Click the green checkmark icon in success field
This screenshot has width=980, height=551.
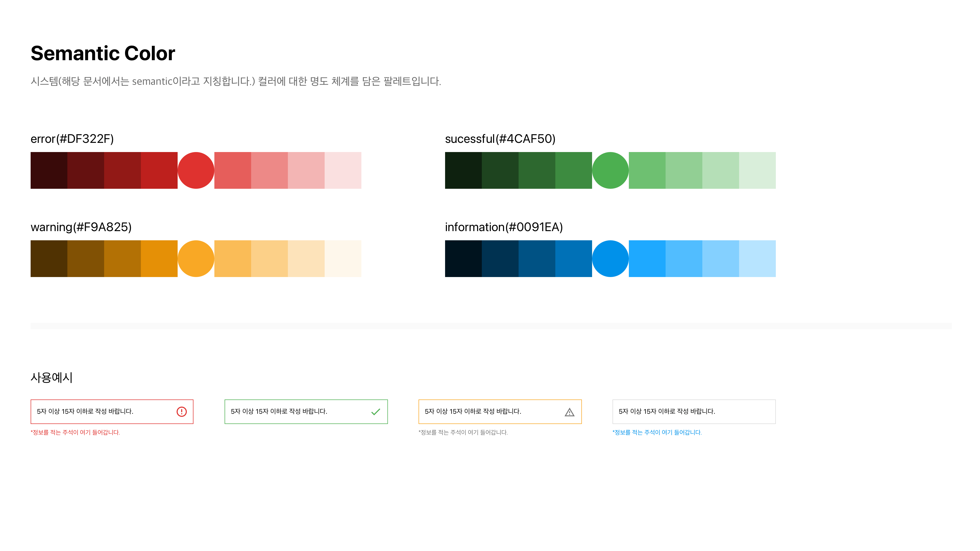tap(375, 411)
